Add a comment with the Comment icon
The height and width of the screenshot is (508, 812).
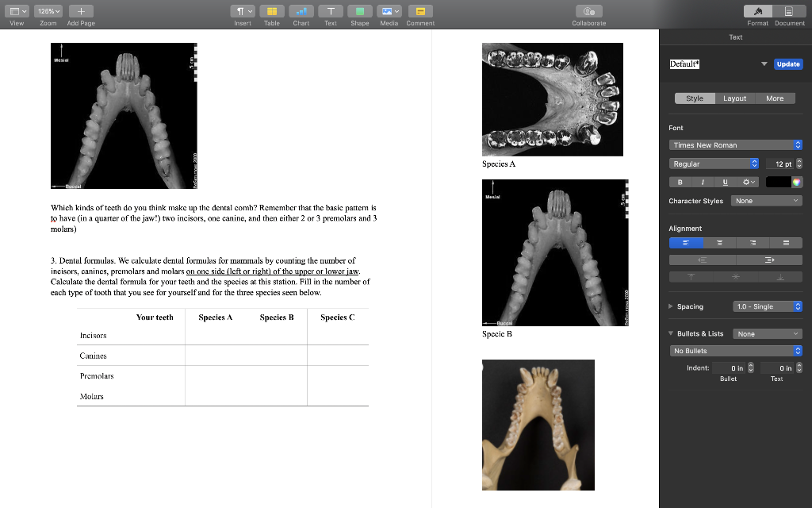(419, 11)
